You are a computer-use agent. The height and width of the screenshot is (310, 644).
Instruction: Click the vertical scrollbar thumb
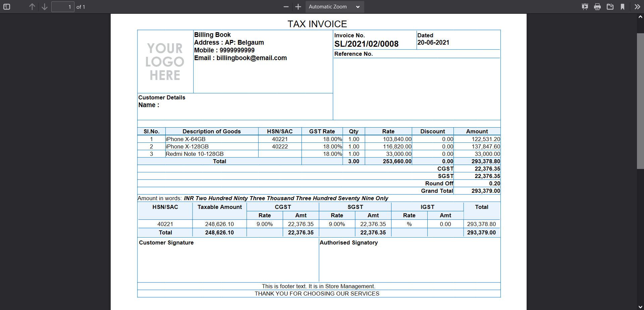640,101
